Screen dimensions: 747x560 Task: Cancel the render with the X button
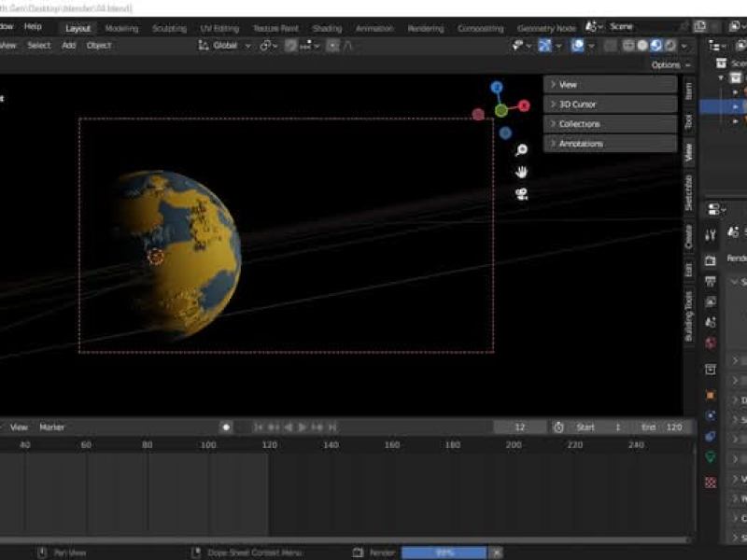497,553
